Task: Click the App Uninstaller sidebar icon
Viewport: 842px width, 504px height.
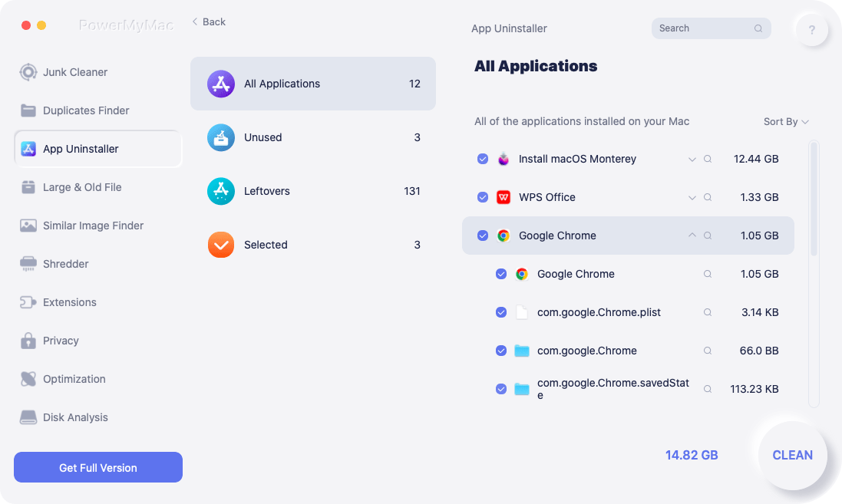Action: point(28,149)
